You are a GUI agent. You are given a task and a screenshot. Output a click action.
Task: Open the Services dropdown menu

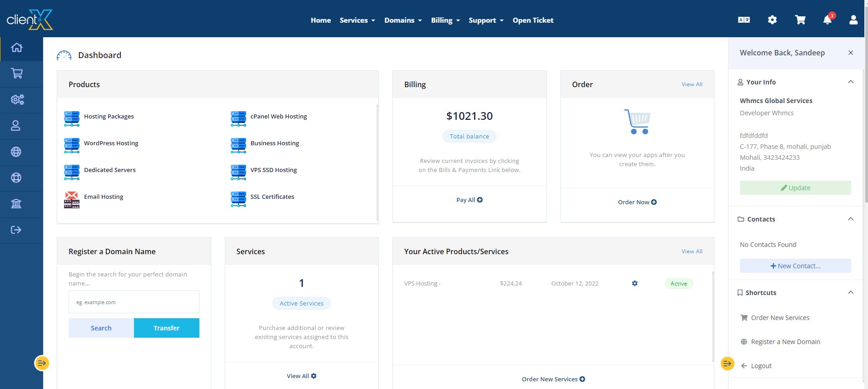(357, 20)
